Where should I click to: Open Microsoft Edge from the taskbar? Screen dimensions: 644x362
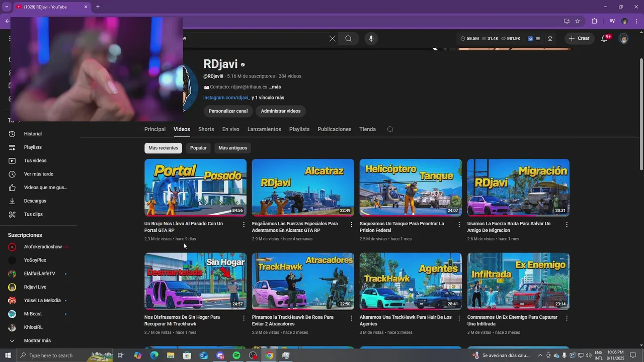[154, 355]
